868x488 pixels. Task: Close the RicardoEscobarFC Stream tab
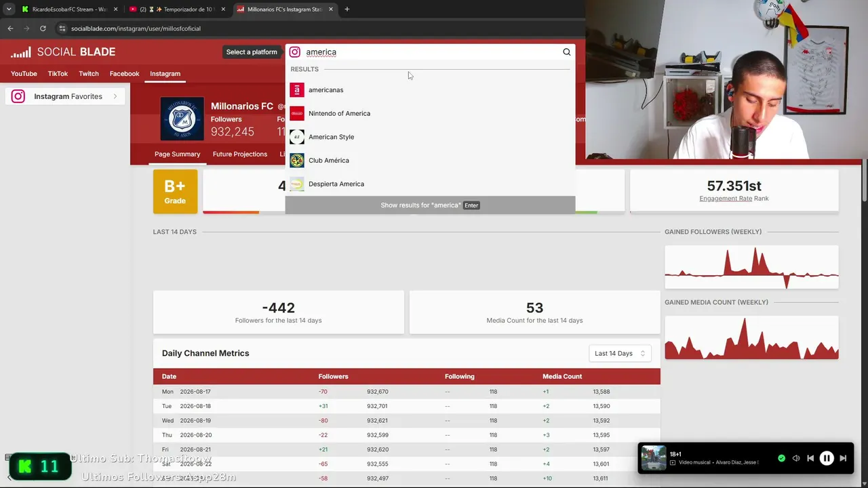(x=115, y=9)
